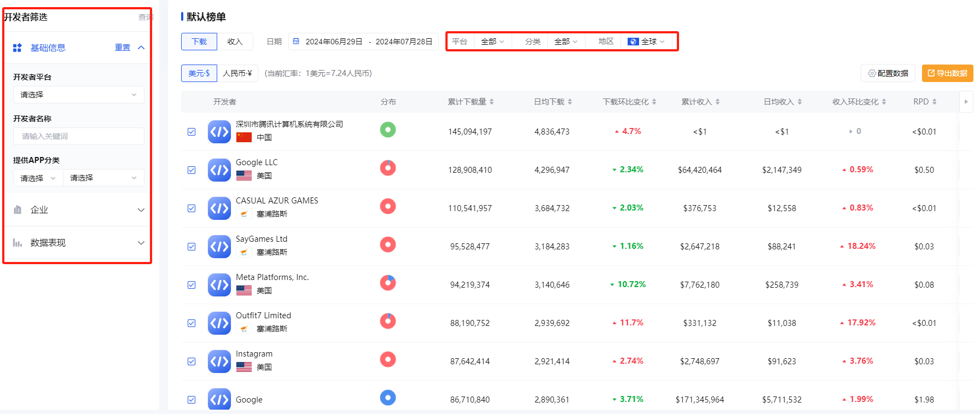Expand the 企业 filter section
Image resolution: width=980 pixels, height=414 pixels.
point(78,210)
